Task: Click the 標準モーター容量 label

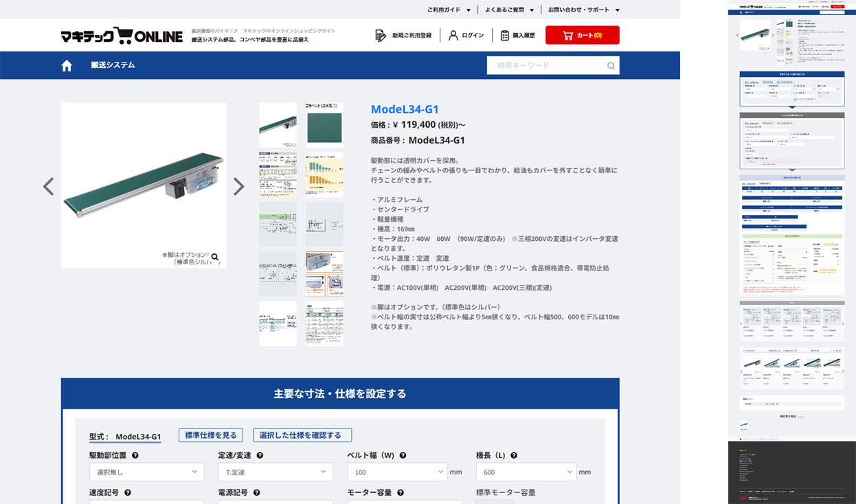Action: [x=506, y=492]
